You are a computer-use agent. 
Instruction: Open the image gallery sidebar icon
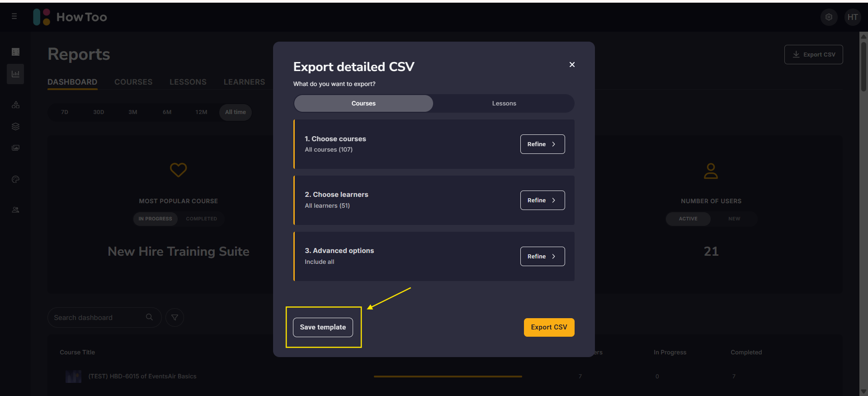[15, 148]
